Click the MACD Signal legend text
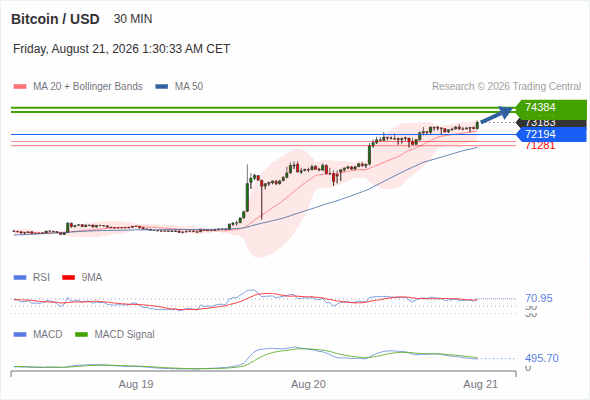This screenshot has height=400, width=590. click(125, 334)
